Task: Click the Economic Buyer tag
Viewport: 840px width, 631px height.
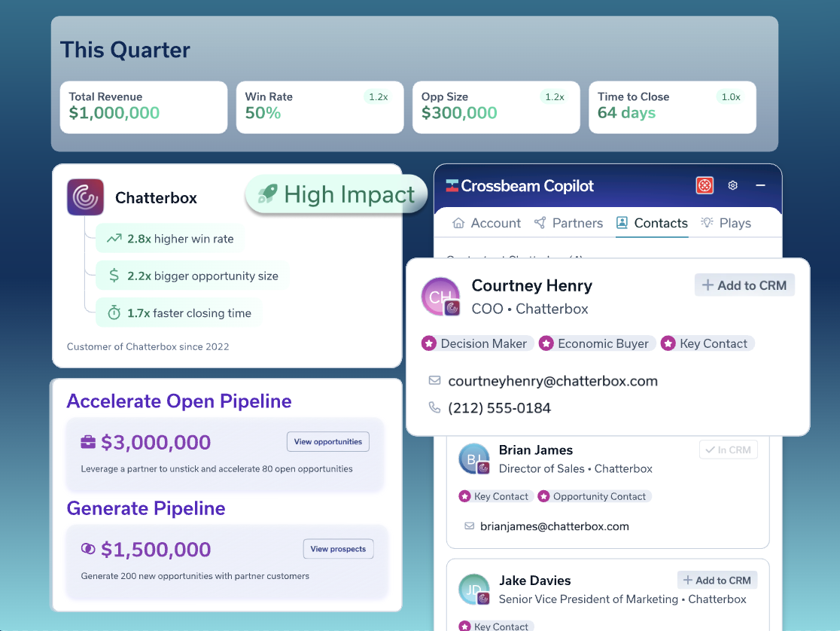Action: click(597, 343)
